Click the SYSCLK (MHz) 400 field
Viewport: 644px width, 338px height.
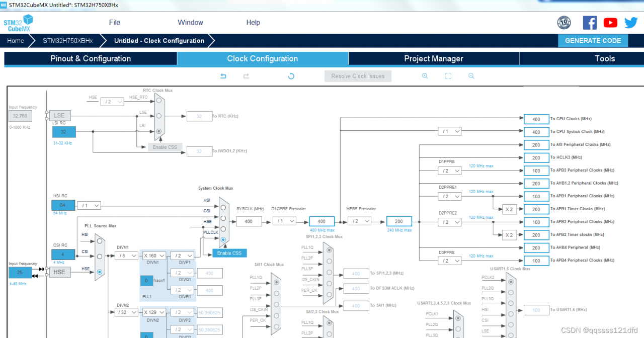click(249, 221)
